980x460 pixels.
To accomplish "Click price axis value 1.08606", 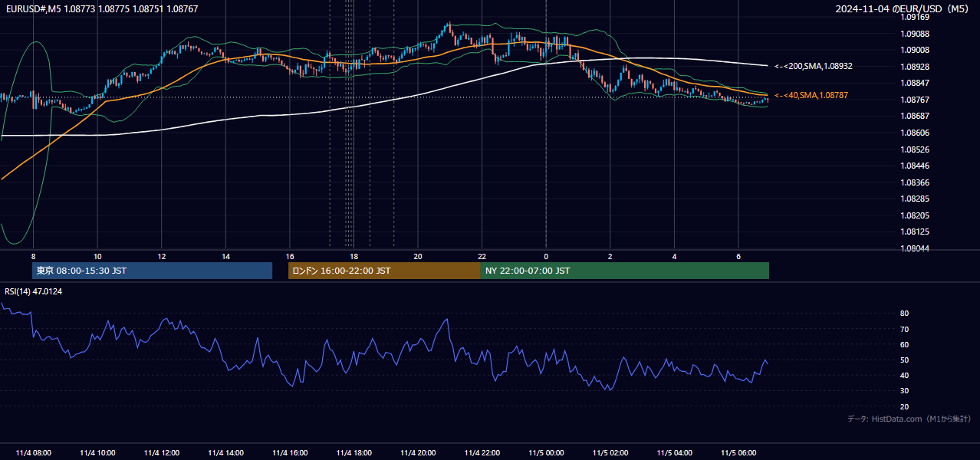I will [x=915, y=133].
